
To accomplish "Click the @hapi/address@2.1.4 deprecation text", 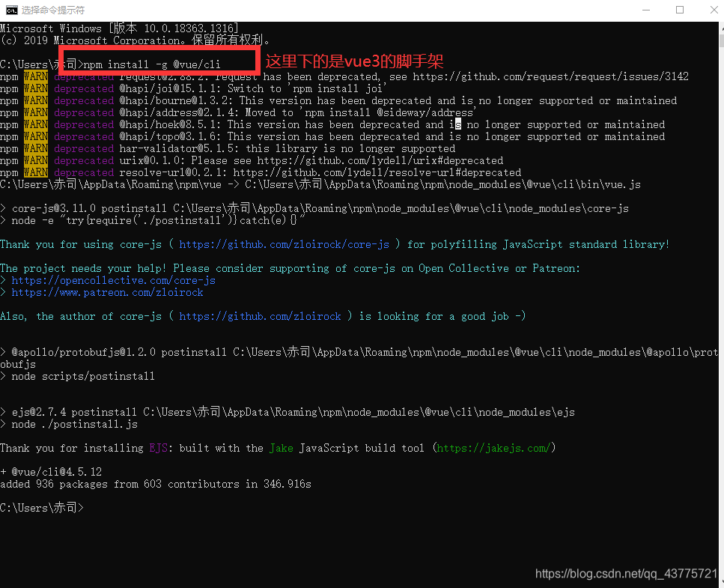I will [297, 112].
